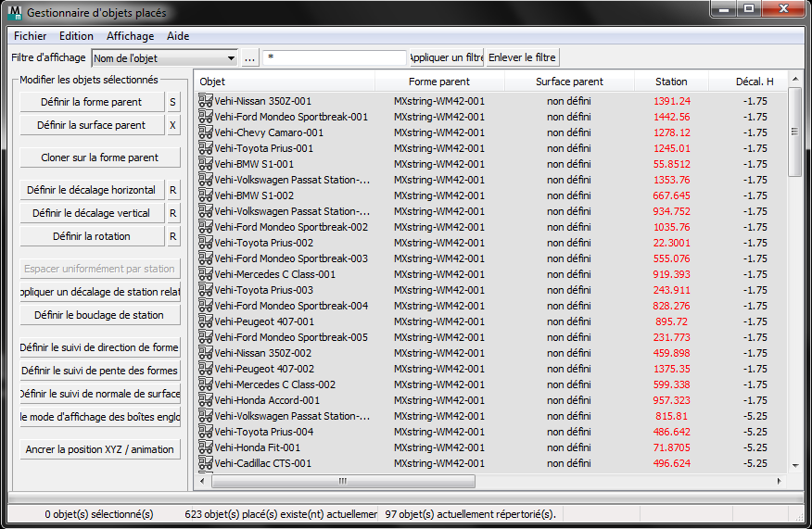Click the '...' button next to filter dropdown
This screenshot has height=529, width=812.
249,58
